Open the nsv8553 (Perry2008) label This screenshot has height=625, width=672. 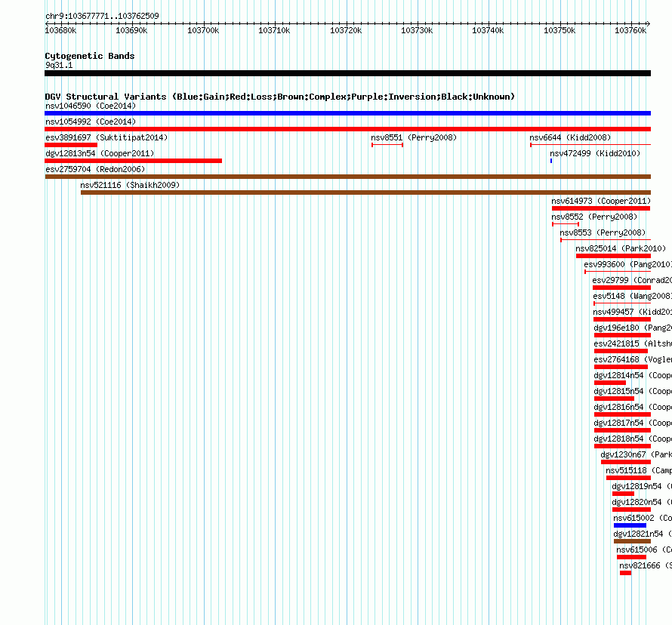[603, 232]
